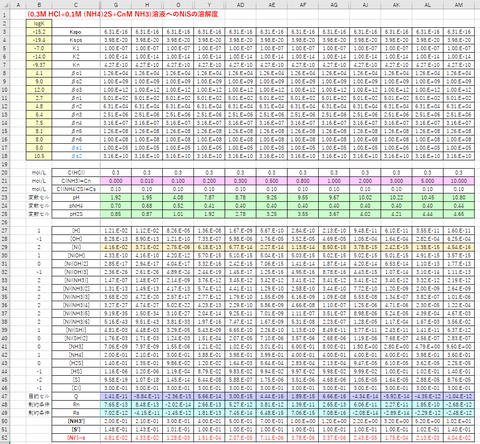Click the red "[Ni']=s" label cell

point(76,438)
